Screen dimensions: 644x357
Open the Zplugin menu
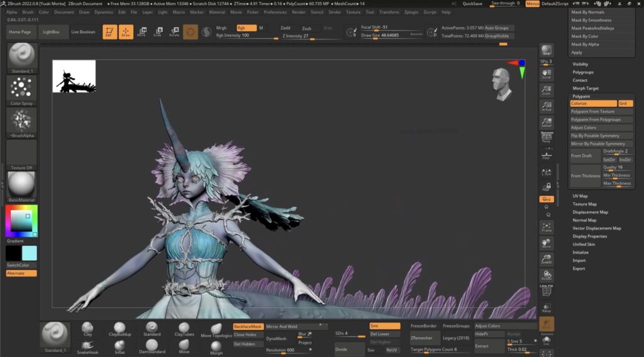(411, 12)
